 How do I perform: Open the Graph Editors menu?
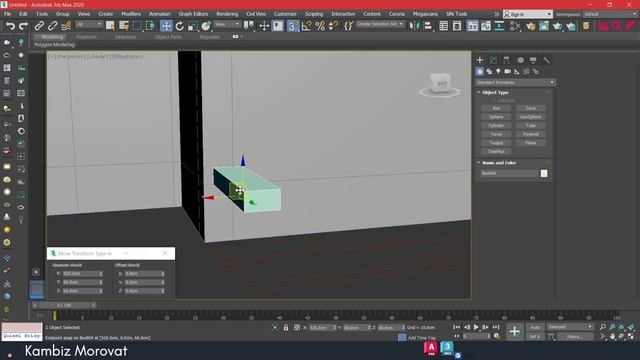193,14
